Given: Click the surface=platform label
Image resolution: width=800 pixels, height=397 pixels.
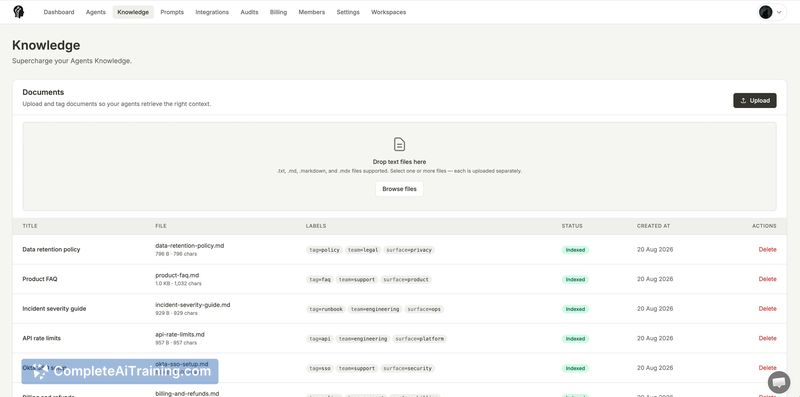Looking at the screenshot, I should coord(419,339).
